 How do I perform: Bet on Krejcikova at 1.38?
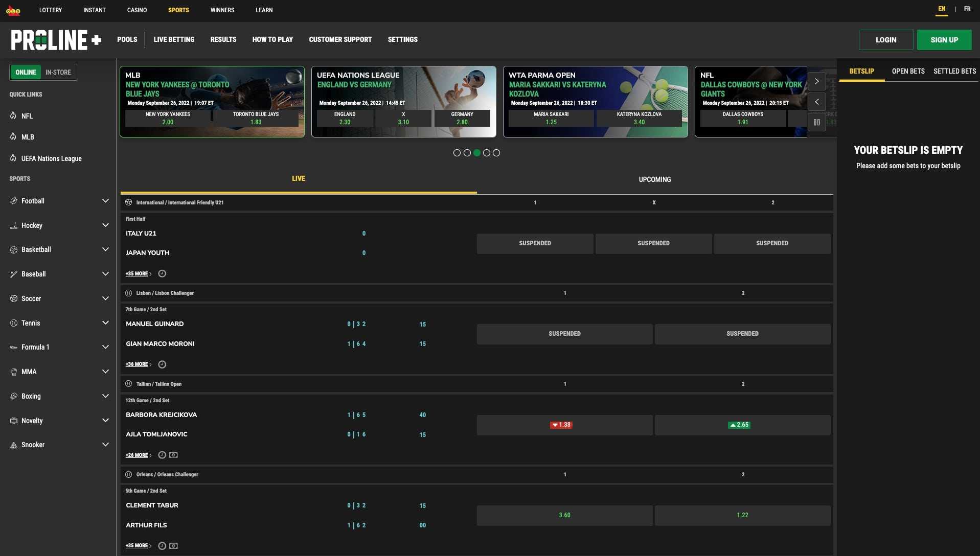tap(564, 425)
